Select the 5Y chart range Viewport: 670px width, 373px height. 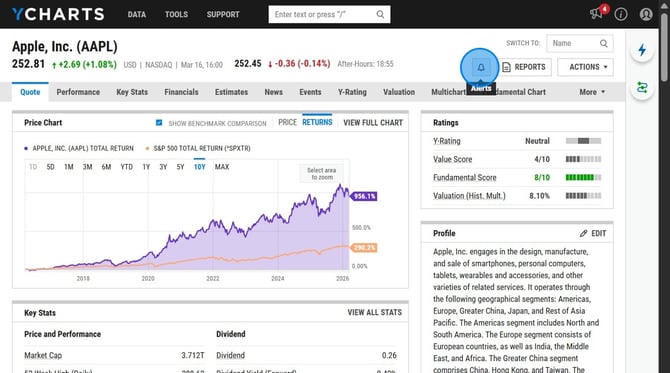[180, 167]
